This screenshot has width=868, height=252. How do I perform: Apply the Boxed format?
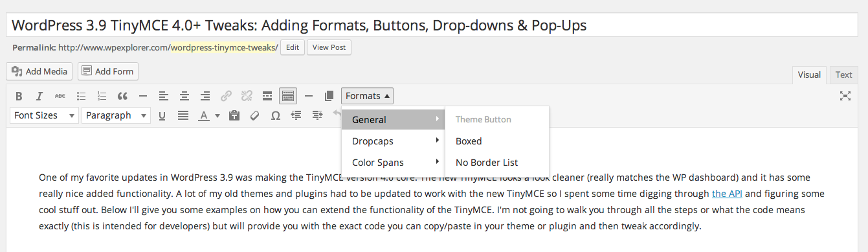[497, 141]
